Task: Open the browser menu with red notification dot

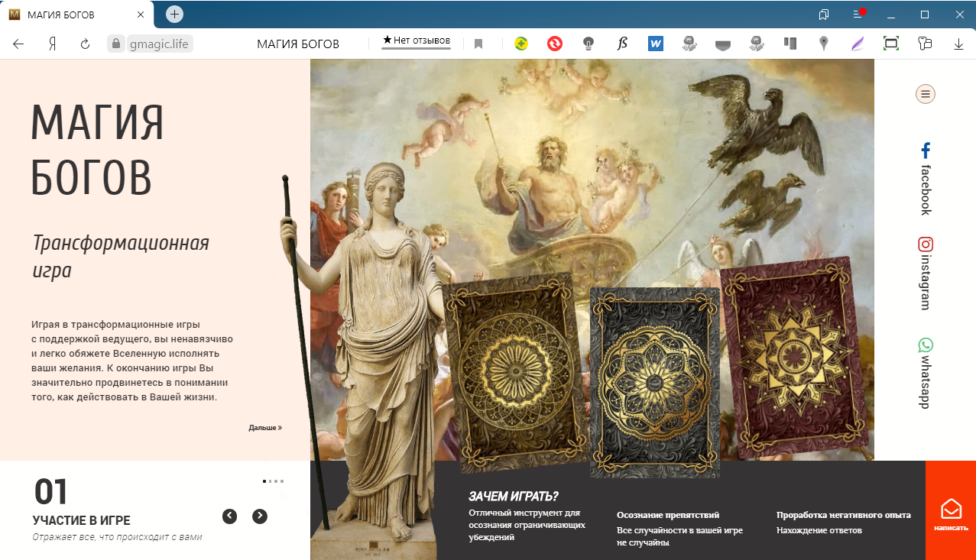Action: coord(858,14)
